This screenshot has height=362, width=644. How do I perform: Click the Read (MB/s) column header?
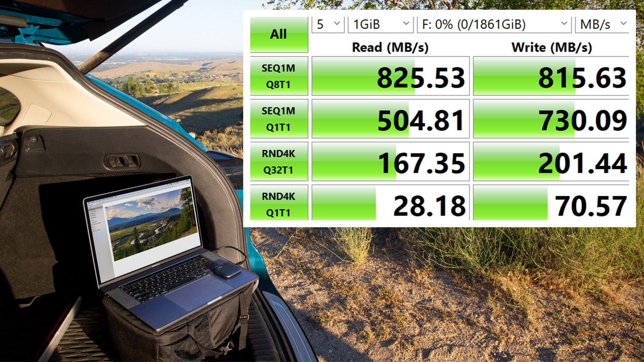click(x=390, y=47)
